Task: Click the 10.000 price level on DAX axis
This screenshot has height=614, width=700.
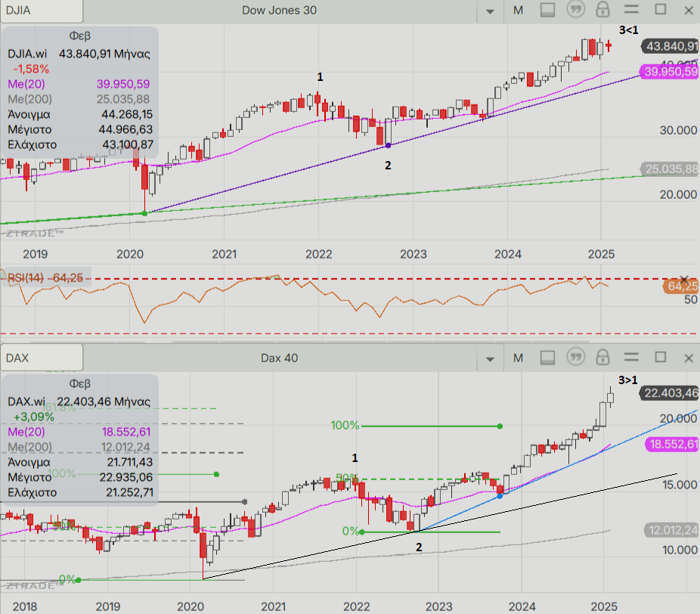Action: (x=680, y=550)
